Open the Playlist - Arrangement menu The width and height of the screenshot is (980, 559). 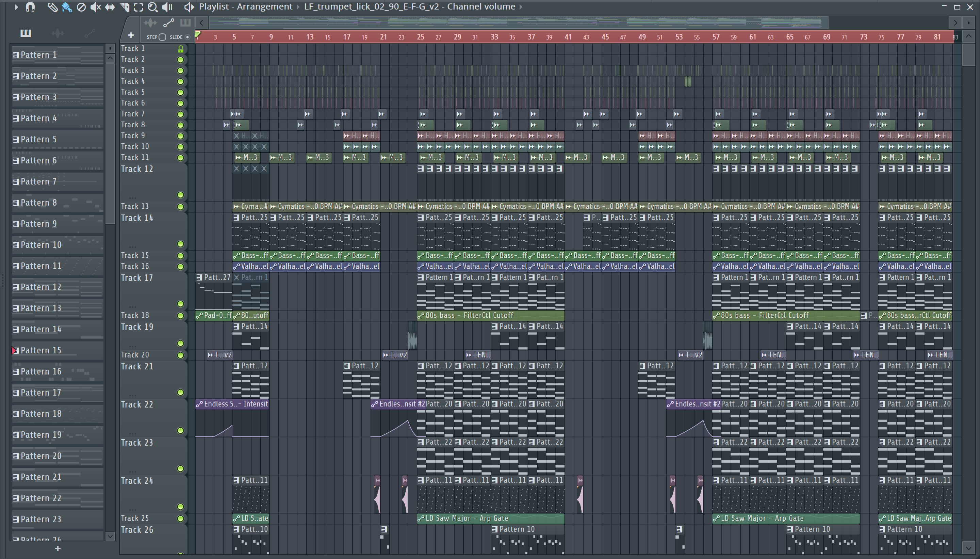click(246, 6)
